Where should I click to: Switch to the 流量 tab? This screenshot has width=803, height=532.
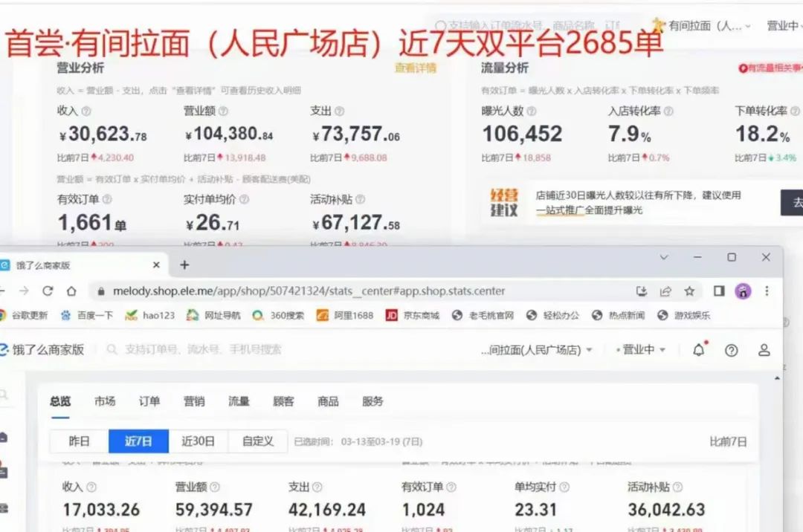238,401
